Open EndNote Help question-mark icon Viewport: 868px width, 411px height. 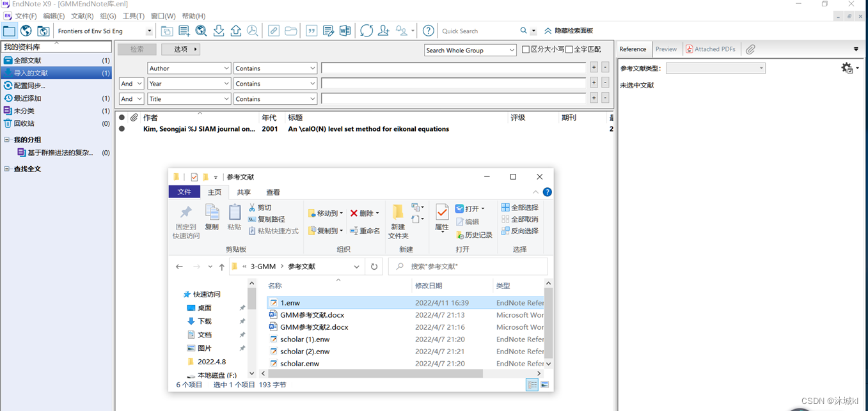(429, 31)
